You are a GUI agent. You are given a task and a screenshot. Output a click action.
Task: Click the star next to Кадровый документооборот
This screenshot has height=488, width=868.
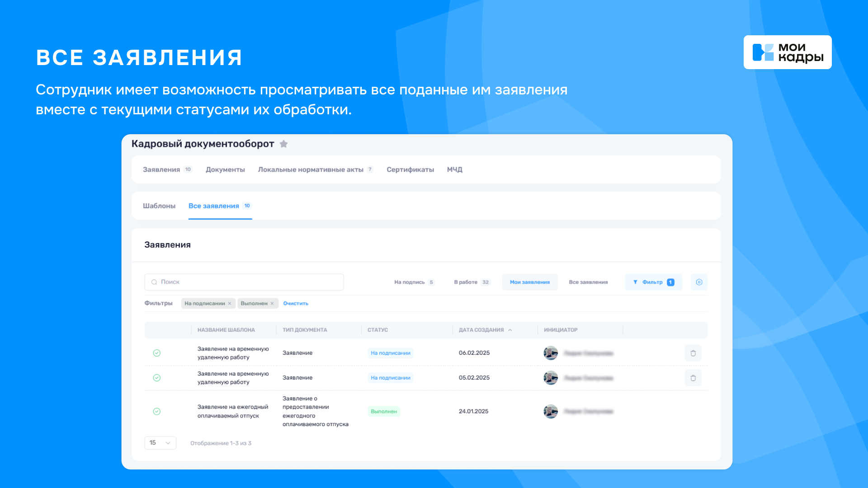284,144
